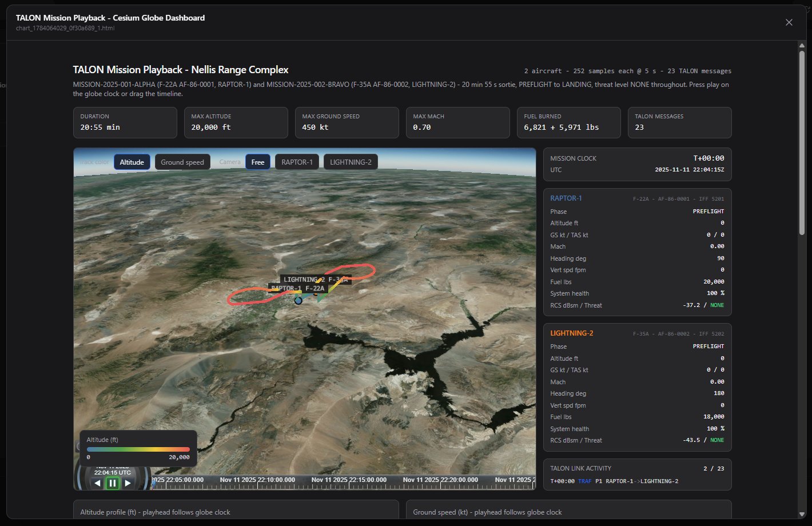
Task: Click the MAX GROUND SPEED 450 kt card
Action: (x=347, y=122)
